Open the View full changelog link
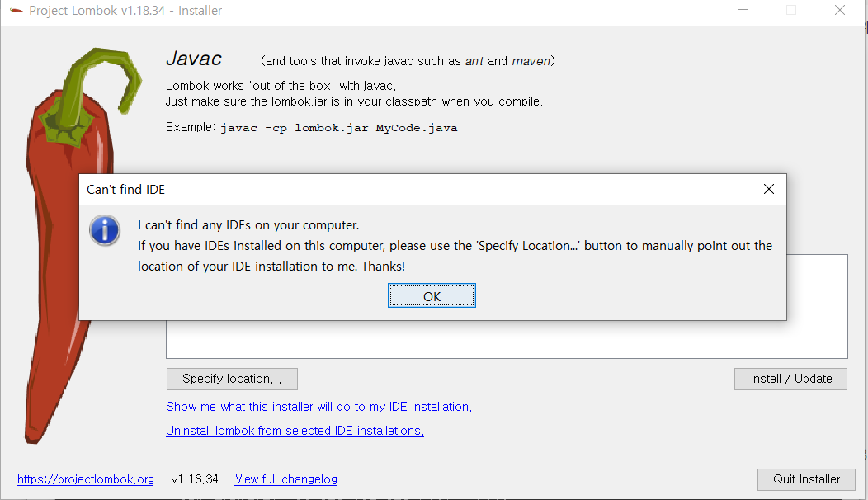Viewport: 868px width, 500px height. point(286,479)
